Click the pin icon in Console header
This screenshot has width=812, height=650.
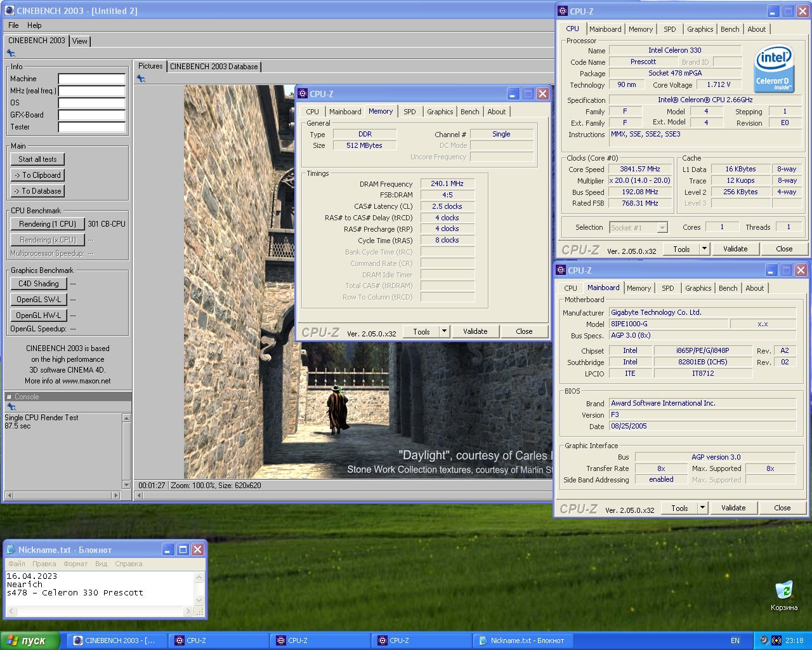pyautogui.click(x=11, y=406)
